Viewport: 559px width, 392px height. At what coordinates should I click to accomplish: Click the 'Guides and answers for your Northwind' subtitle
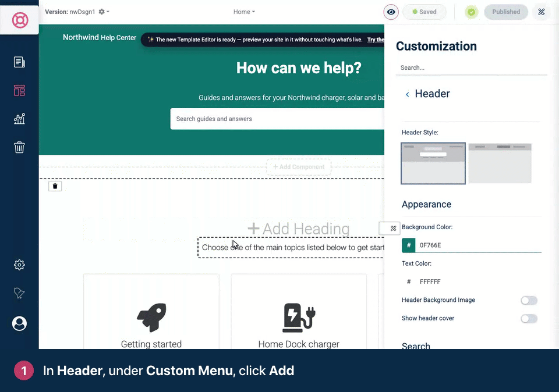pos(291,98)
